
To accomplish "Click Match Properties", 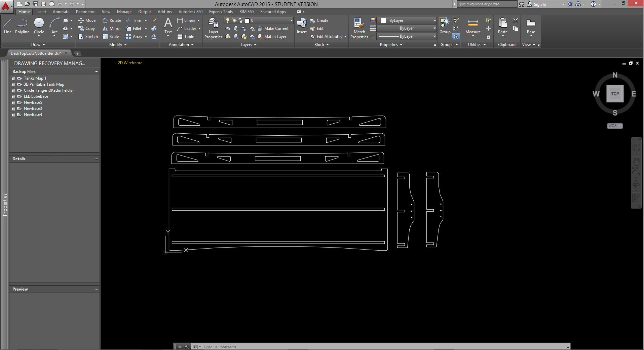I will pyautogui.click(x=359, y=29).
